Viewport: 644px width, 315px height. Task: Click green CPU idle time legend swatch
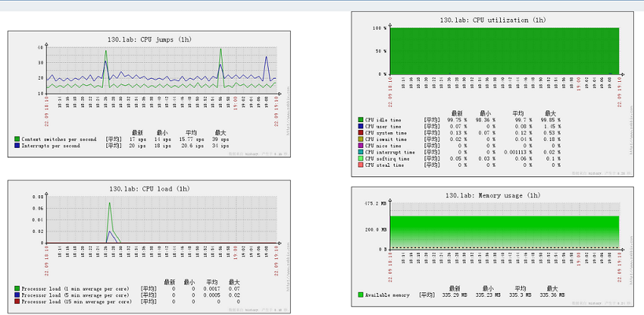[360, 120]
